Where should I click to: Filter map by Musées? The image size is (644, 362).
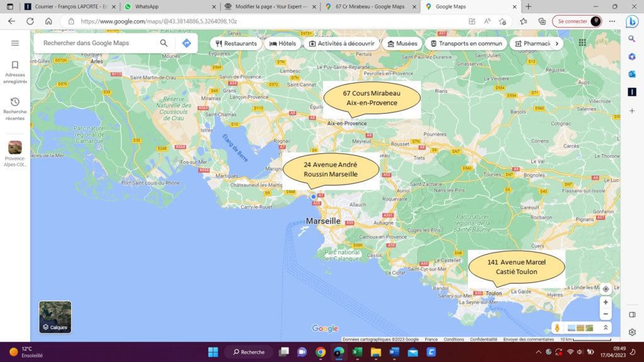[402, 43]
